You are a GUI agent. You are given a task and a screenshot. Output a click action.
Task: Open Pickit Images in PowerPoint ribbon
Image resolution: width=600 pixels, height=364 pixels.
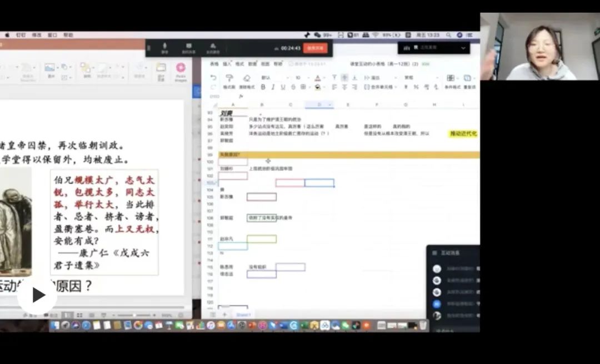181,72
